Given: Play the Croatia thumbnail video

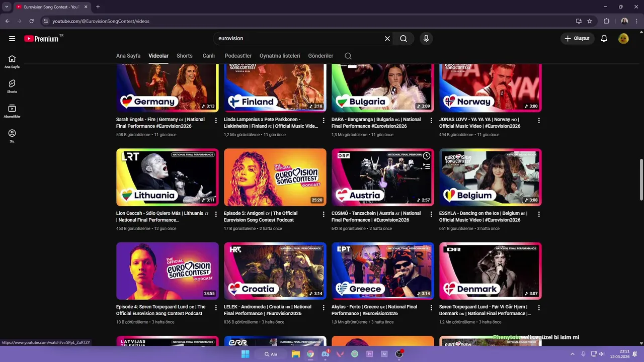Looking at the screenshot, I should (275, 271).
